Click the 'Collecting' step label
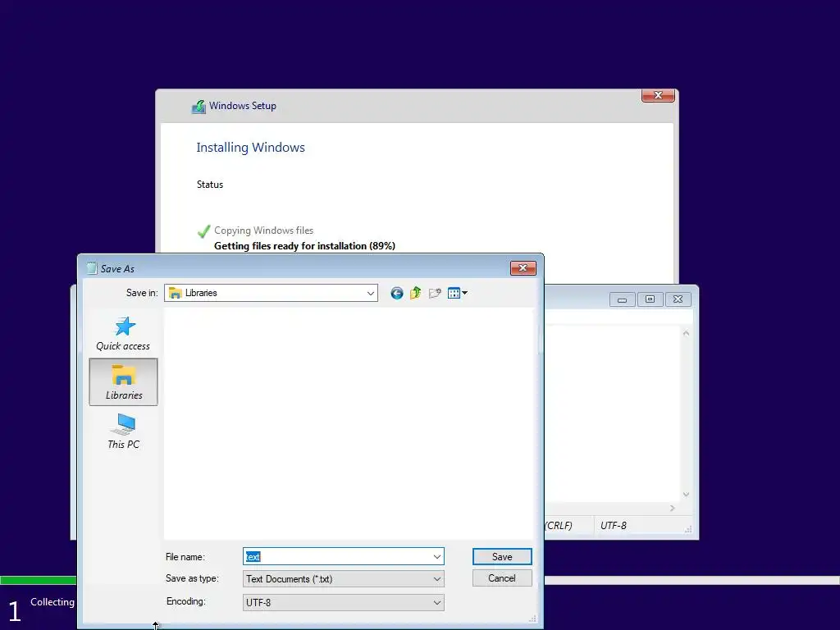Image resolution: width=840 pixels, height=630 pixels. pyautogui.click(x=52, y=602)
